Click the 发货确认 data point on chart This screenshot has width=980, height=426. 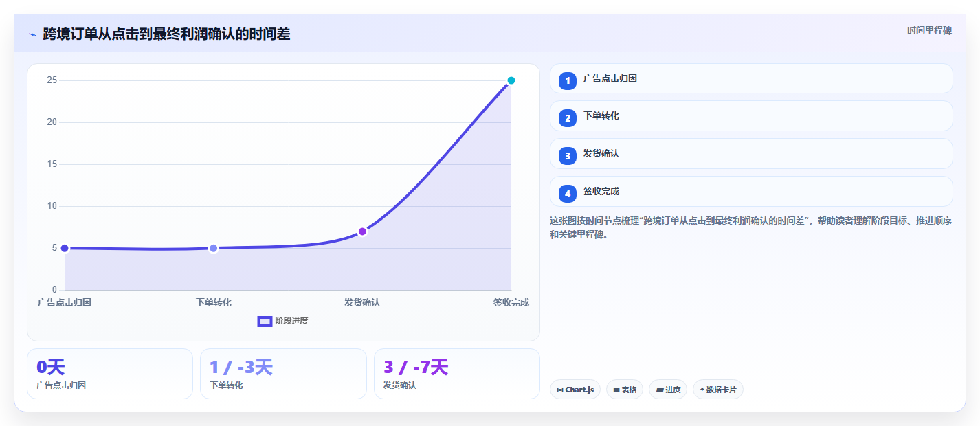[362, 232]
